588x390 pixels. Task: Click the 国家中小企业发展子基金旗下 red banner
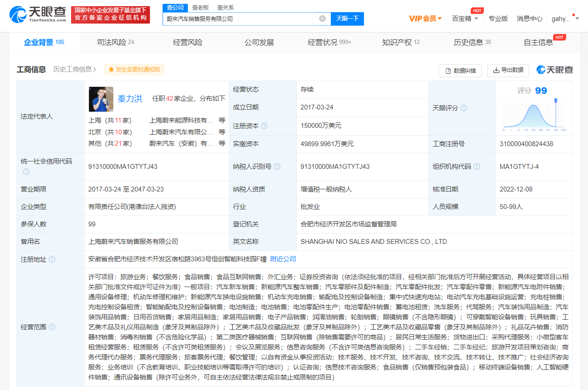pyautogui.click(x=110, y=14)
